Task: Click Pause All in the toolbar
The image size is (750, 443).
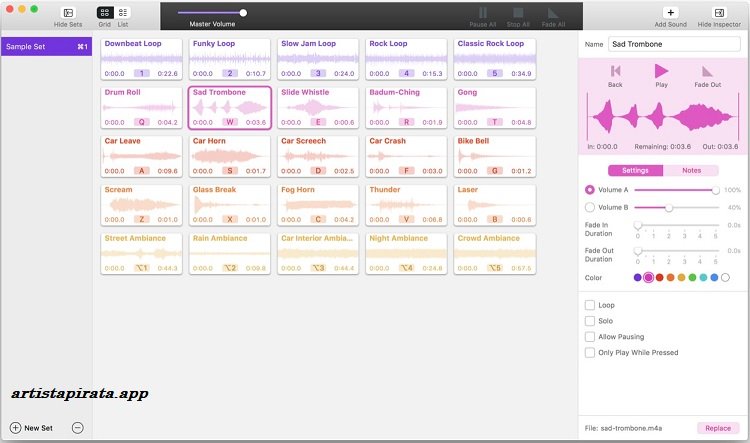Action: tap(484, 13)
